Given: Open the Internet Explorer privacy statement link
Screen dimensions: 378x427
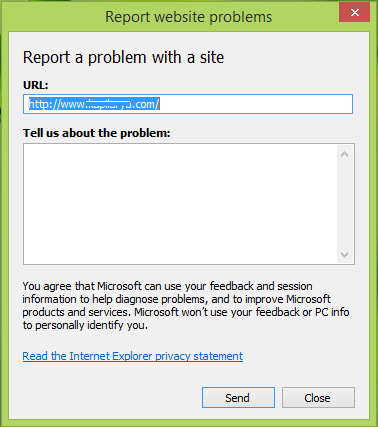Looking at the screenshot, I should click(133, 356).
